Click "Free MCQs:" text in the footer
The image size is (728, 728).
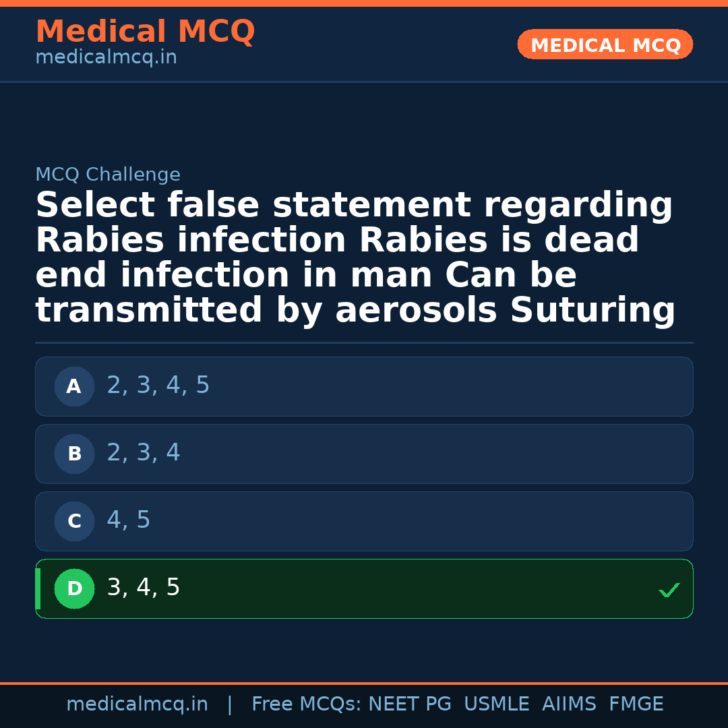click(x=307, y=704)
